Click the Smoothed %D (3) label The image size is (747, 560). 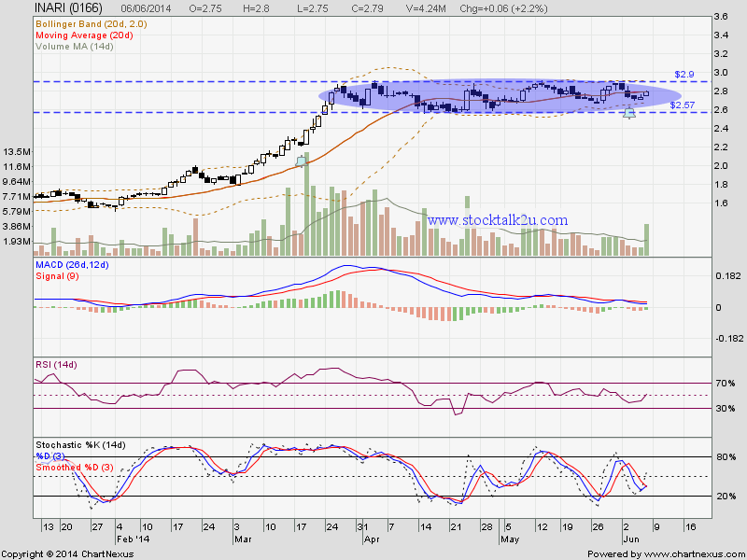coord(75,468)
